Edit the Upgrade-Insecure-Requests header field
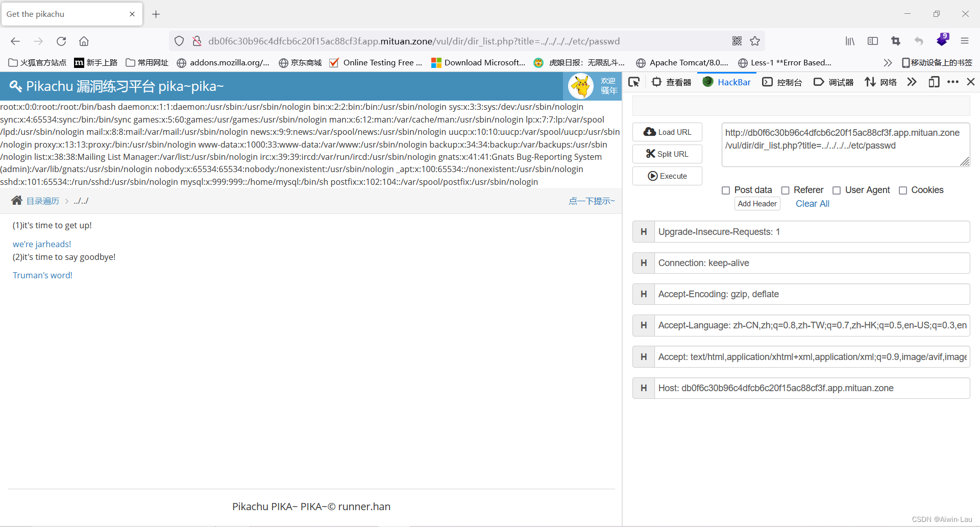 point(812,232)
